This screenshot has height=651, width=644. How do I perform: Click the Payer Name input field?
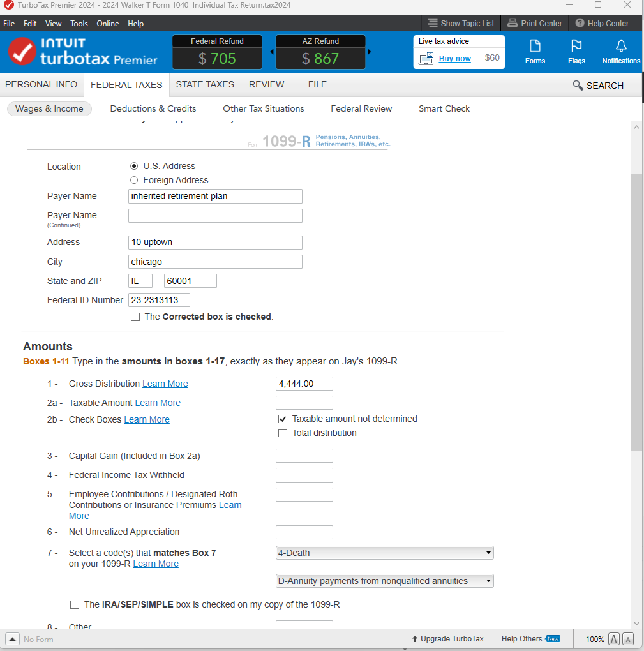tap(215, 197)
